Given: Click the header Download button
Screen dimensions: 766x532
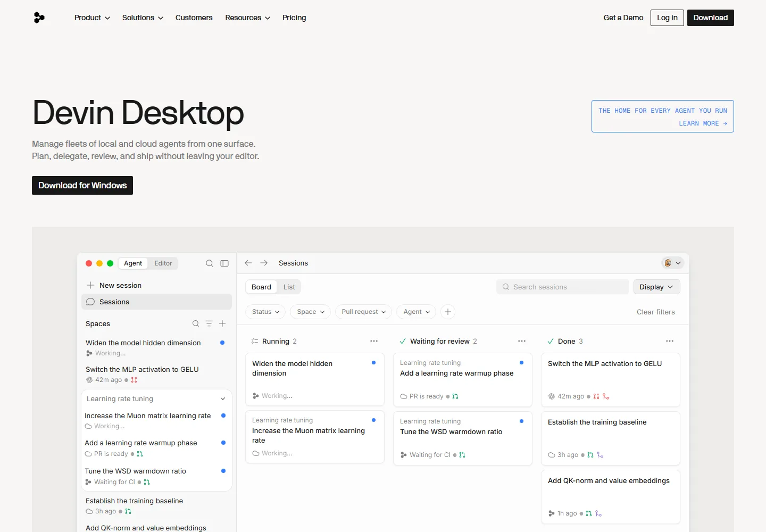Looking at the screenshot, I should pos(711,18).
